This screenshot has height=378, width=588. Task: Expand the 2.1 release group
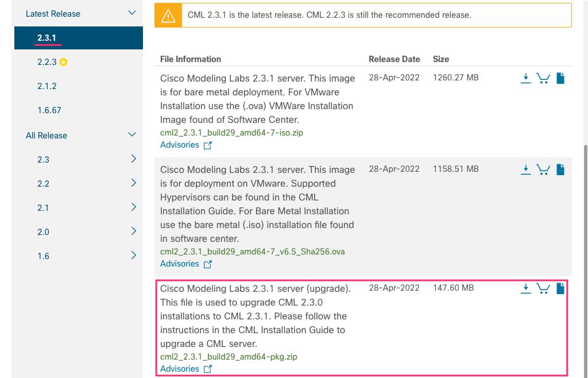coord(133,207)
